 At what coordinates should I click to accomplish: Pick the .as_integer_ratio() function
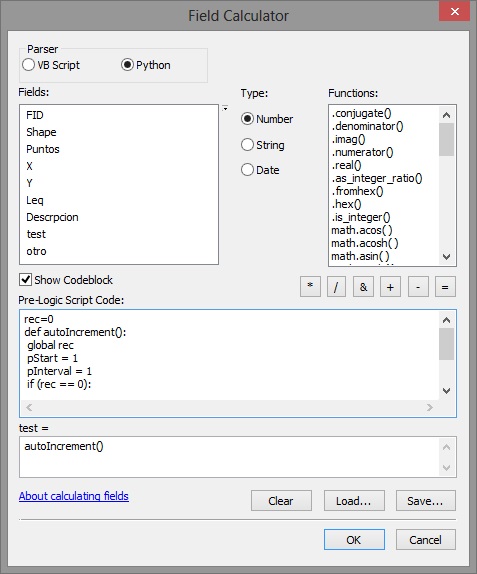coord(377,178)
